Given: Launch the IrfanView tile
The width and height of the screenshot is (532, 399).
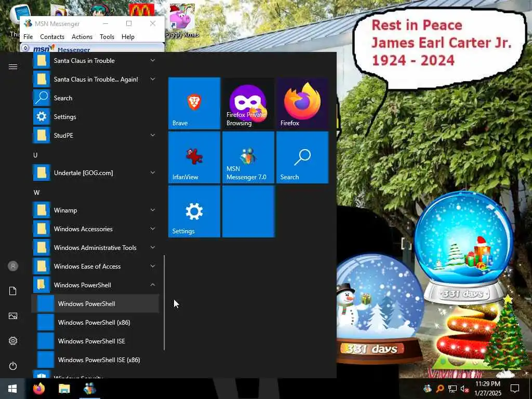Looking at the screenshot, I should click(194, 157).
